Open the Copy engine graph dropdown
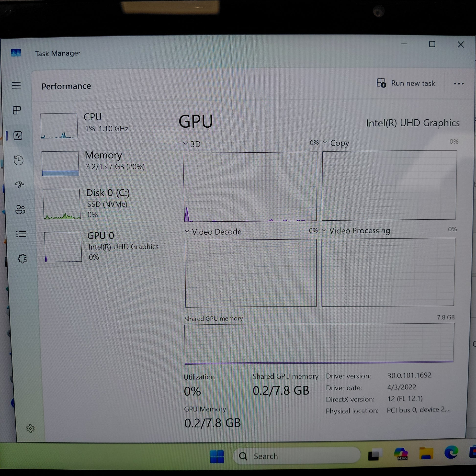476x476 pixels. pos(337,143)
